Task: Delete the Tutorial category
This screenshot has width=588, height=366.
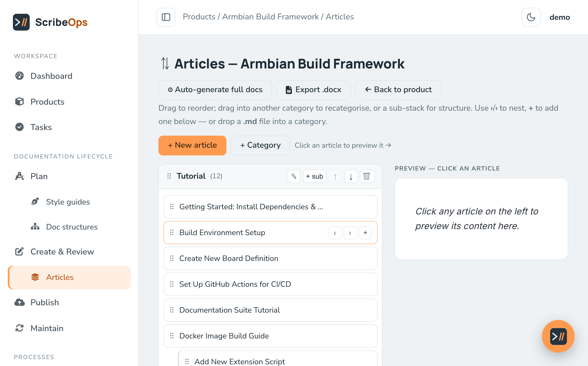Action: [367, 176]
